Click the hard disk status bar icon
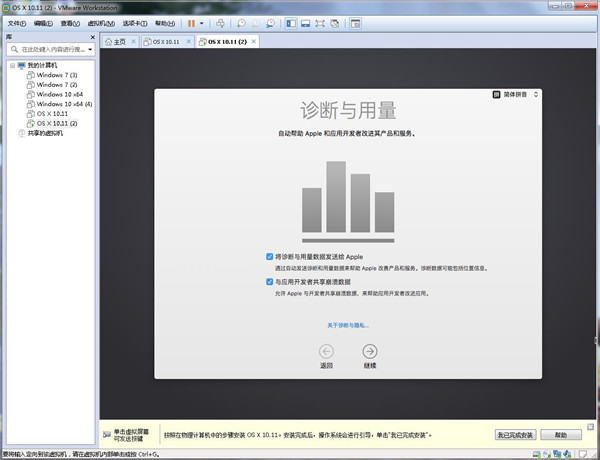600x460 pixels. click(536, 454)
